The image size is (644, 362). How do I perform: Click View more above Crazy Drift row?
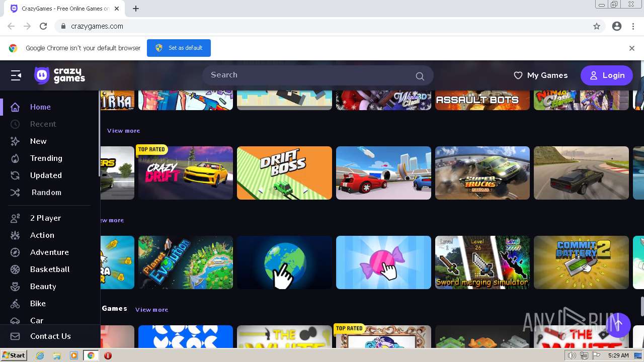[x=123, y=131]
